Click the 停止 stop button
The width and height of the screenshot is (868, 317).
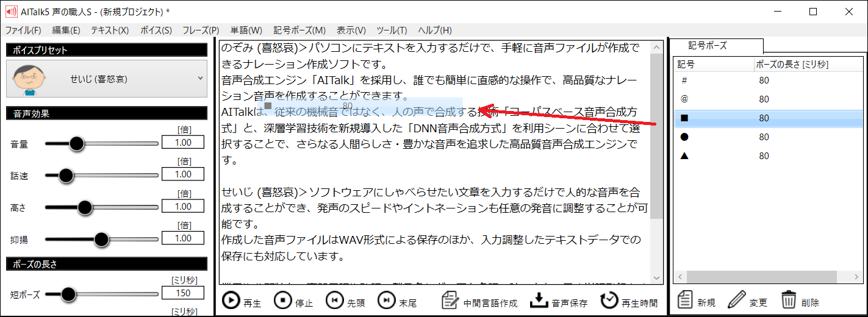[x=293, y=301]
